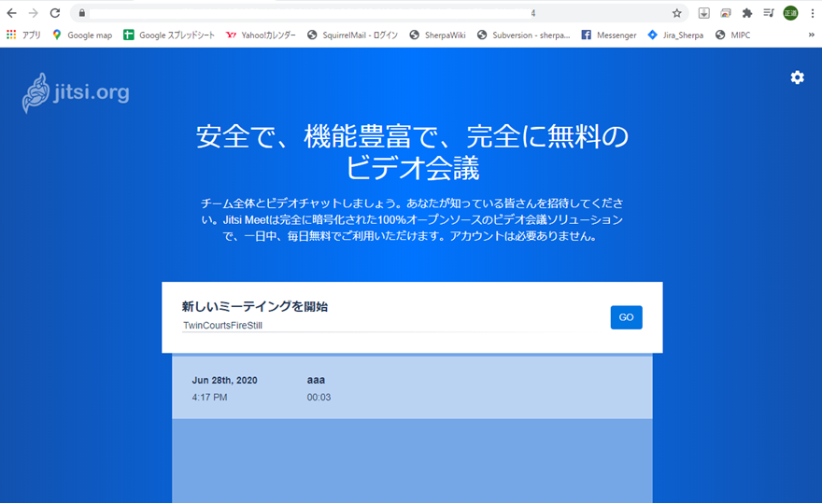Open the downloads extension icon
The height and width of the screenshot is (504, 822).
click(703, 13)
